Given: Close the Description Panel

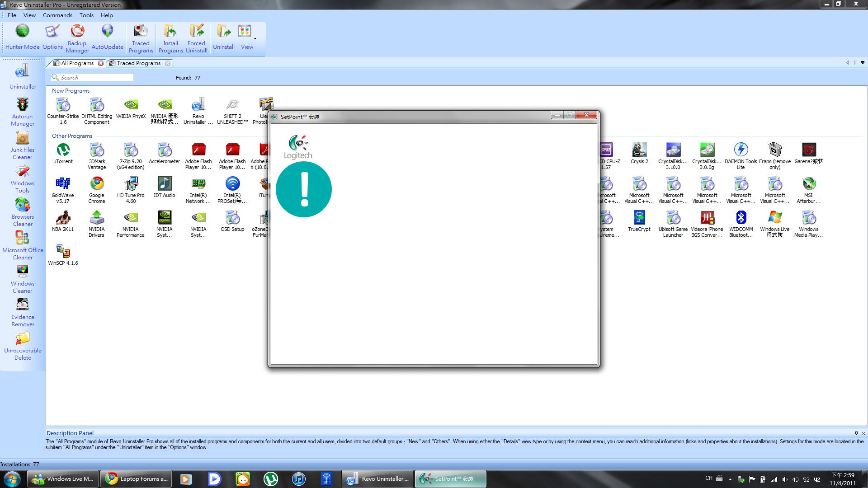Looking at the screenshot, I should coord(863,433).
